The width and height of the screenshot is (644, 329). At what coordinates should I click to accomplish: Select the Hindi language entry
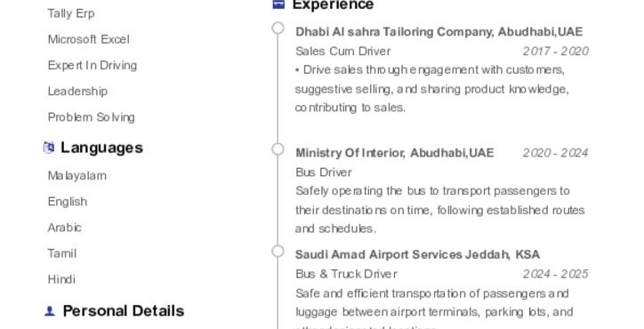coord(61,279)
